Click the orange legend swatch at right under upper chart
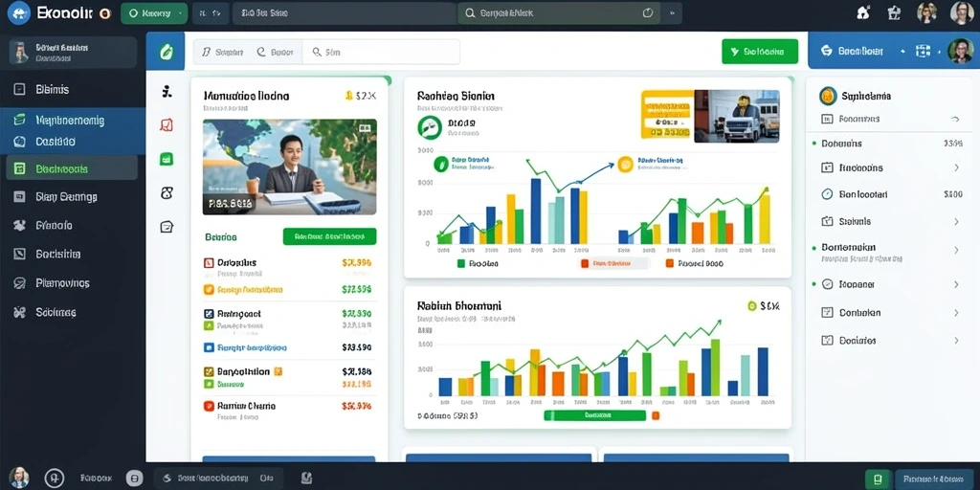Viewport: 980px width, 490px height. 670,264
